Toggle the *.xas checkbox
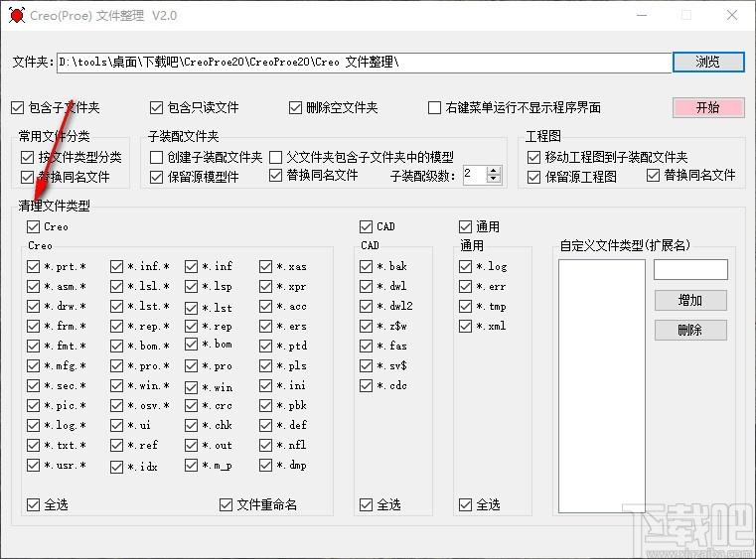 tap(265, 266)
